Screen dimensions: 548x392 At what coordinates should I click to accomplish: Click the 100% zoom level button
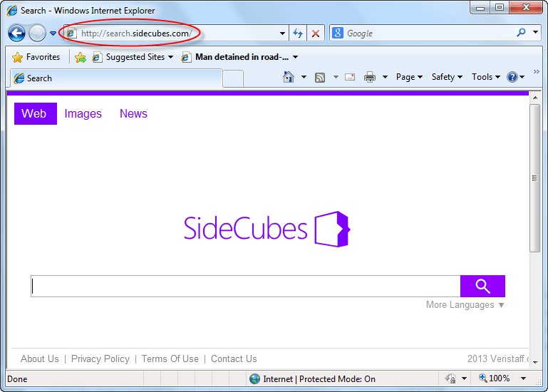point(495,378)
